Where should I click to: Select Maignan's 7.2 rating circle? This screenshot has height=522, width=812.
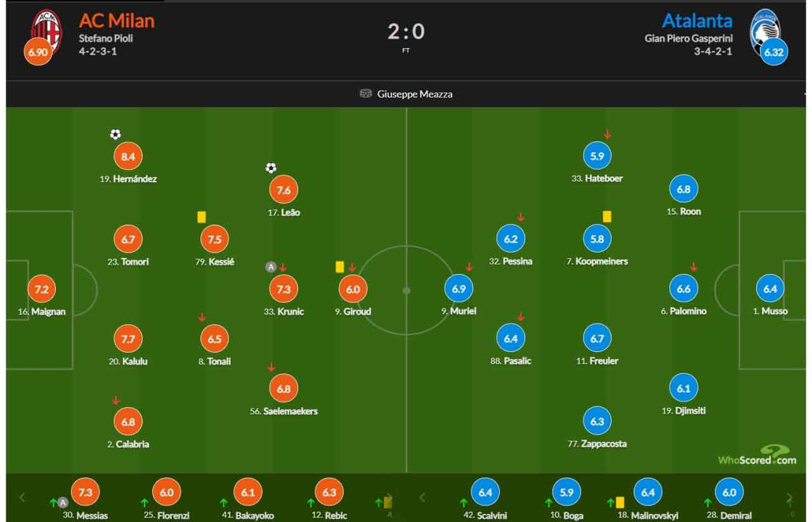tap(41, 289)
